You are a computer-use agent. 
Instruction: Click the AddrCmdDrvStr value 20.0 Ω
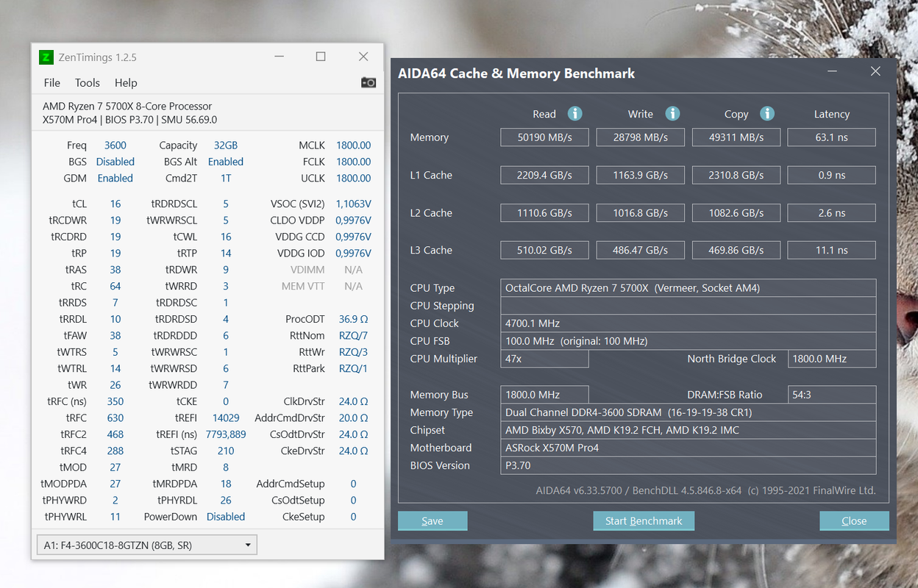[x=353, y=417]
